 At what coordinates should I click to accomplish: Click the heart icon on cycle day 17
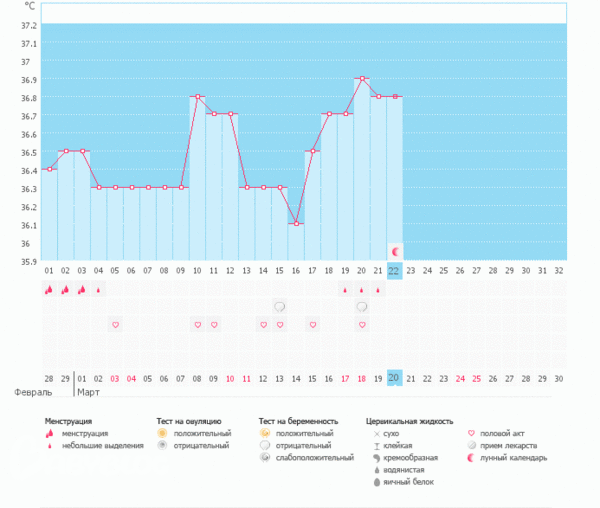click(x=312, y=325)
